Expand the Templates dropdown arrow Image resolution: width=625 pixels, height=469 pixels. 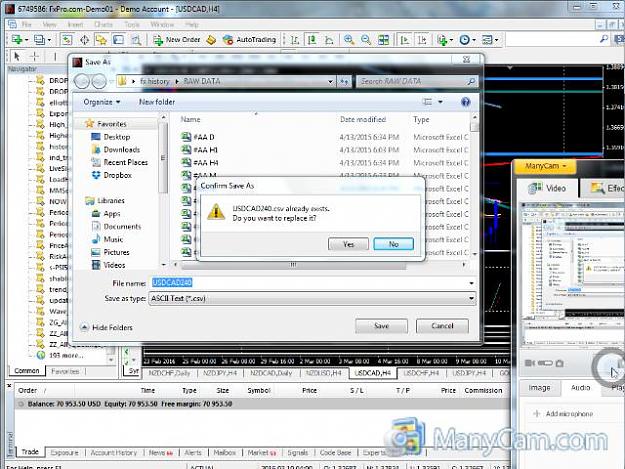click(x=497, y=40)
